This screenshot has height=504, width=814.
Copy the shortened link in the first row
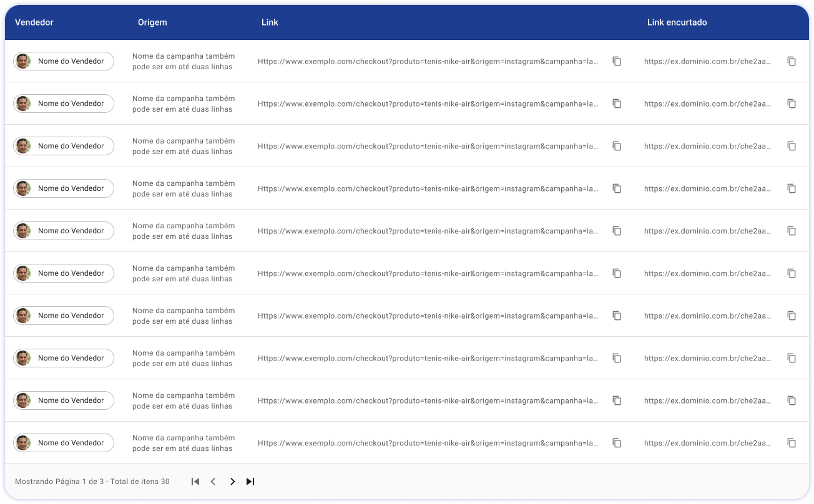[x=792, y=61]
